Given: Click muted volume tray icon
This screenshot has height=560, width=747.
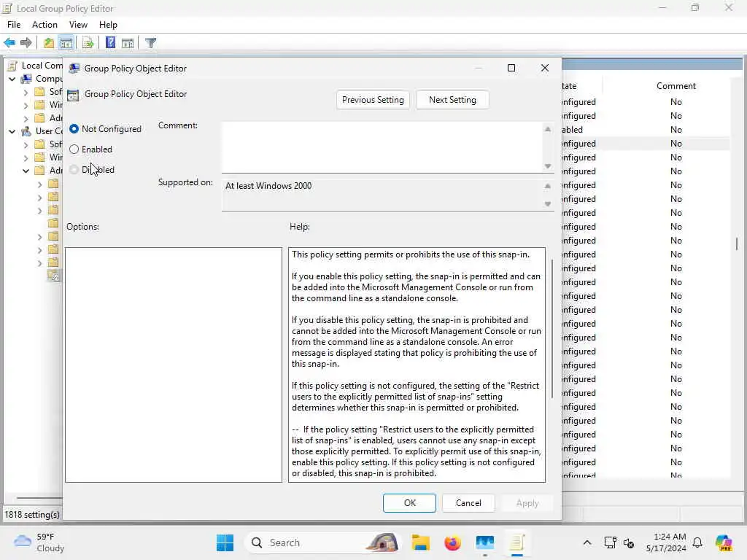Looking at the screenshot, I should click(x=629, y=542).
